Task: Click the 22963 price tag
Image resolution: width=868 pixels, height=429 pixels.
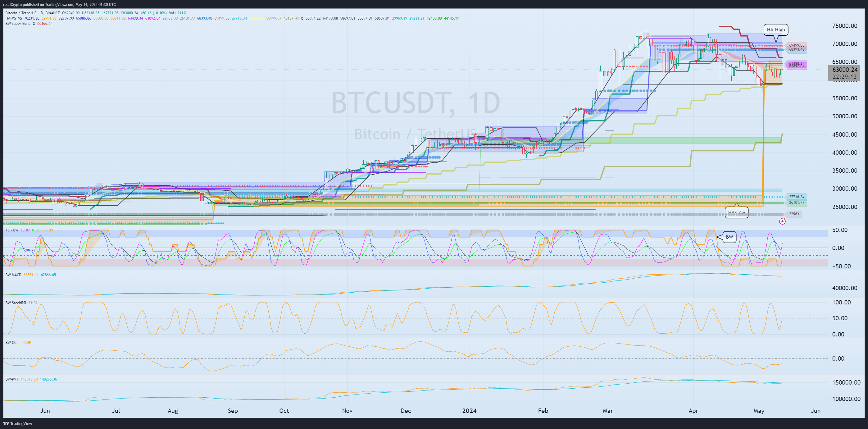Action: (794, 214)
